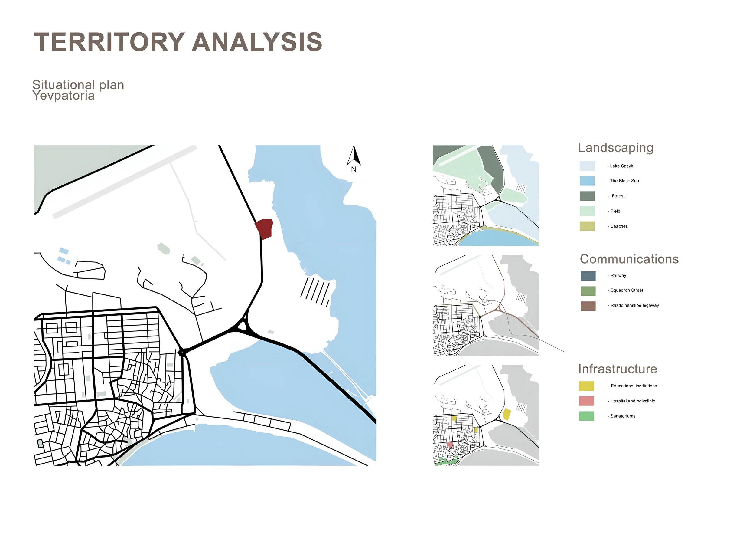Viewport: 756px width, 535px height.
Task: Select the Hospital and polyclinic pink swatch
Action: pos(586,401)
